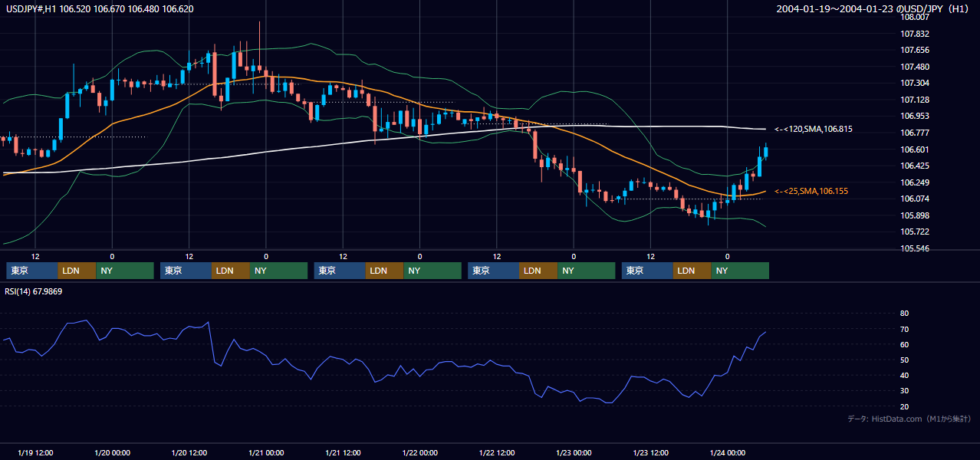This screenshot has height=460, width=980.
Task: Click the 1/23 00:00 time axis label
Action: pos(574,452)
